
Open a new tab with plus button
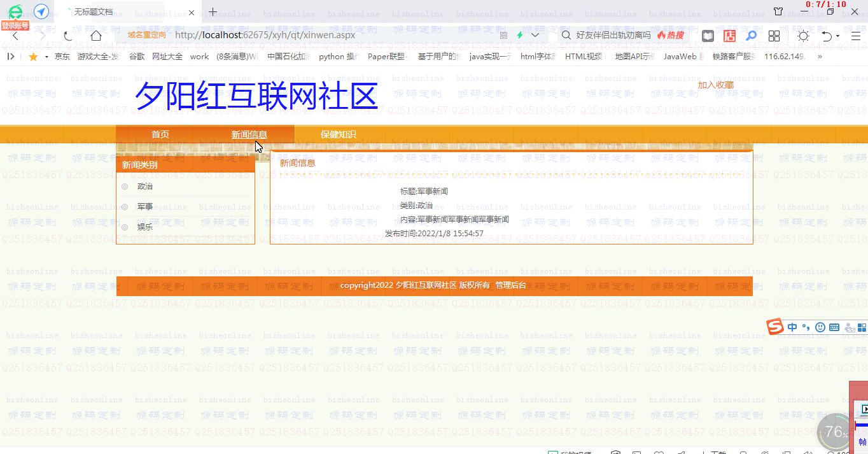pyautogui.click(x=213, y=11)
